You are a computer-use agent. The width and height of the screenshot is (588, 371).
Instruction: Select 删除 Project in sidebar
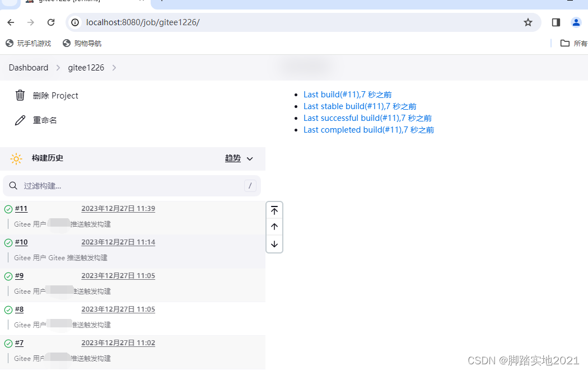(x=55, y=96)
